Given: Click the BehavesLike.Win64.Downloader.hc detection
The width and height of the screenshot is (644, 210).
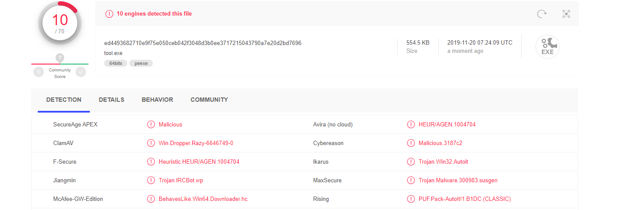Looking at the screenshot, I should click(x=203, y=199).
